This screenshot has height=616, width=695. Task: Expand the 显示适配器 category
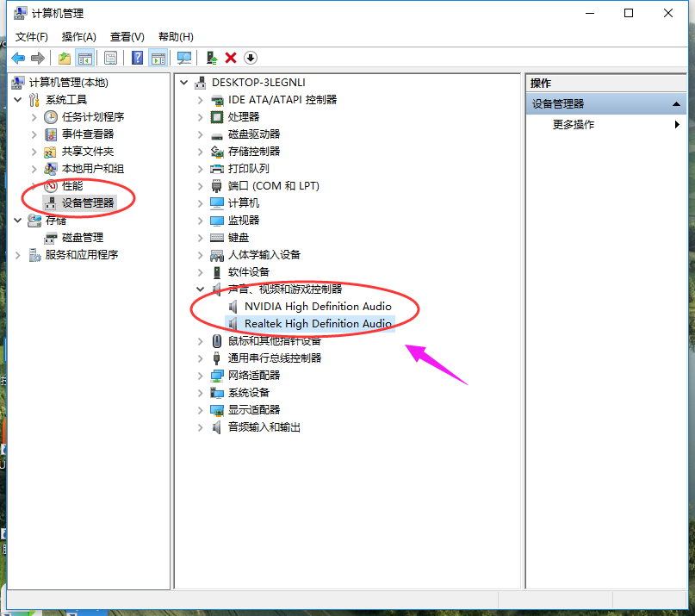point(200,409)
